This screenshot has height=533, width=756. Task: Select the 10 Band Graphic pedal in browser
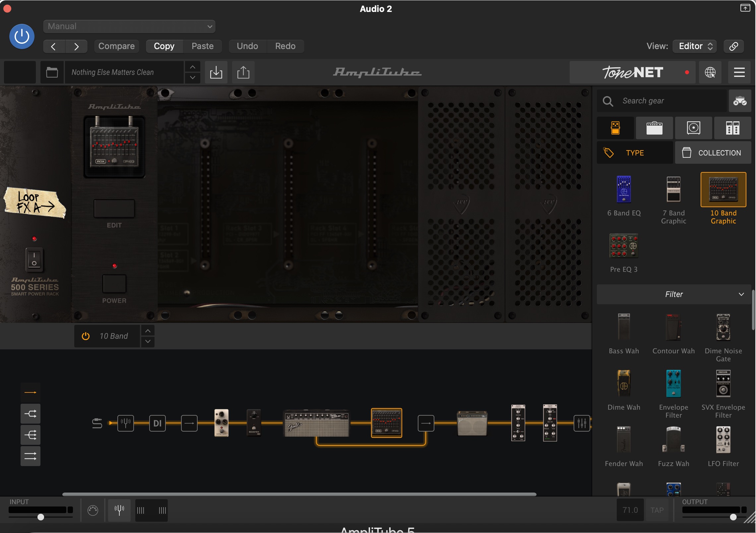[x=723, y=199]
